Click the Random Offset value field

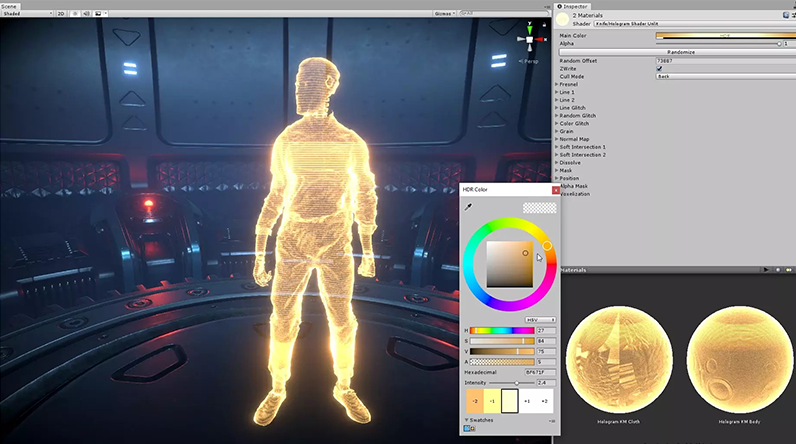726,61
